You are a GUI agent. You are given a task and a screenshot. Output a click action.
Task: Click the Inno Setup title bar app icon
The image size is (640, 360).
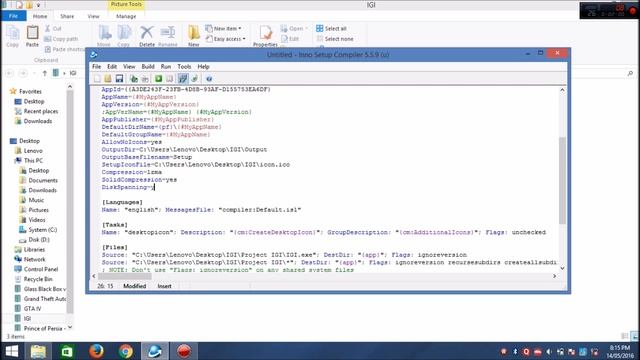click(x=93, y=54)
